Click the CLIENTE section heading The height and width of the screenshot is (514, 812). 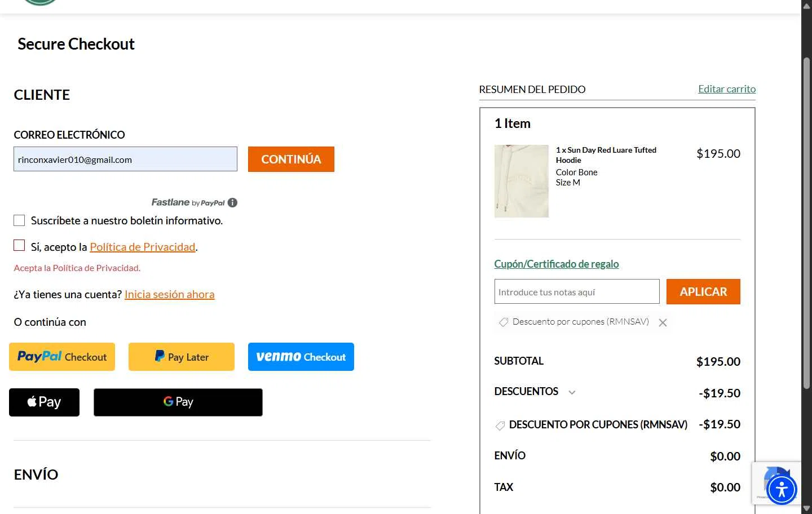tap(42, 95)
